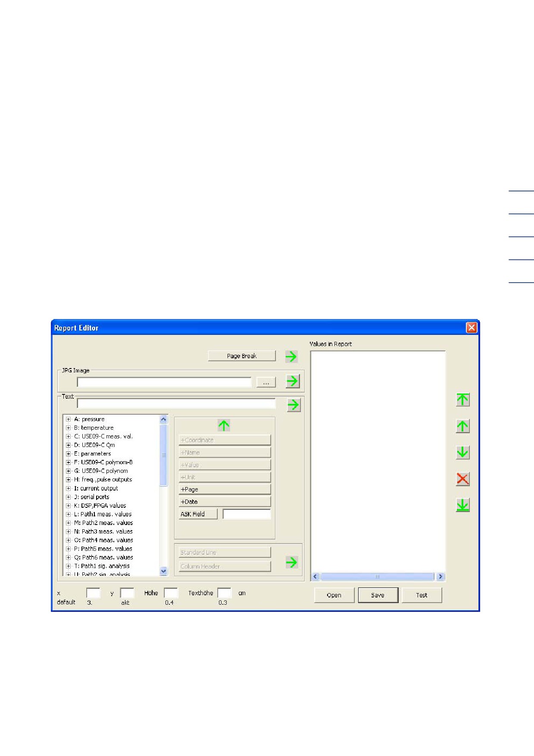
Task: Move report value down one step
Action: click(462, 453)
